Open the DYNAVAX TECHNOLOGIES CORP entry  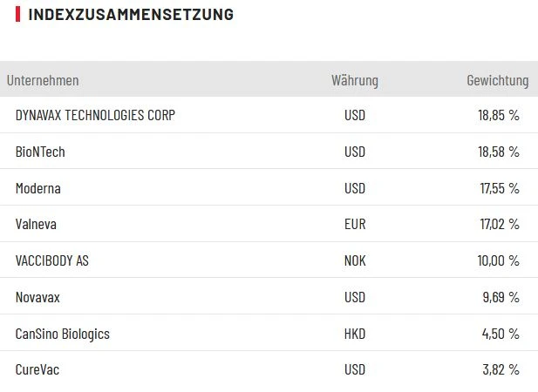[95, 115]
